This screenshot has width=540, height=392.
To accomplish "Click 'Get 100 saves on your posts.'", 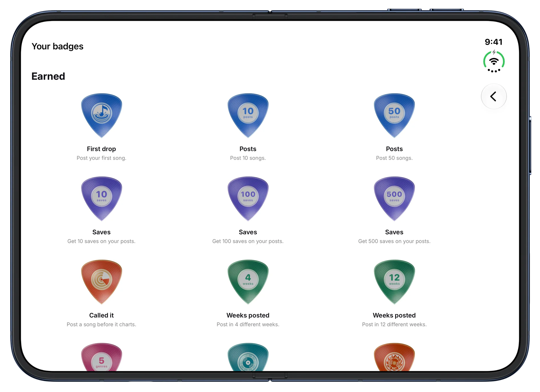I will coord(248,241).
